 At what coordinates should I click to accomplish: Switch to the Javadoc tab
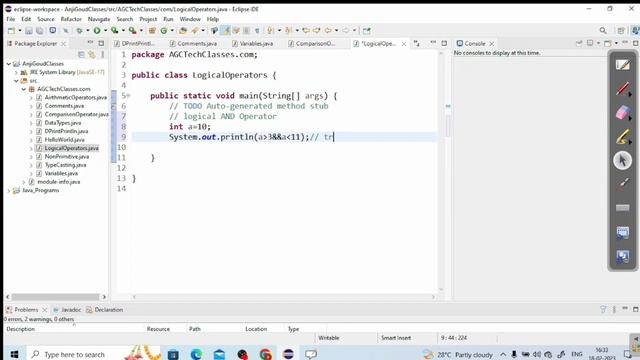point(67,310)
